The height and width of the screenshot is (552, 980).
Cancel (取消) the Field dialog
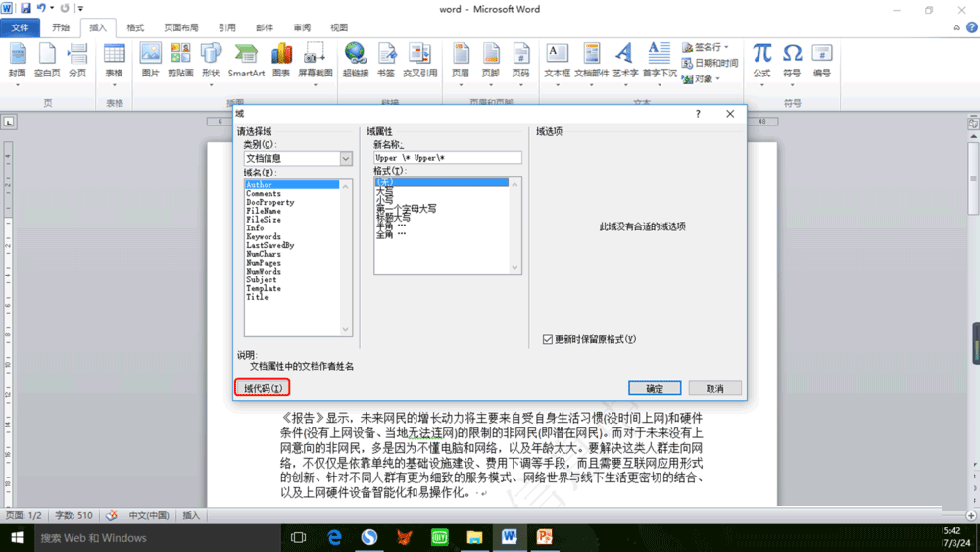[714, 388]
